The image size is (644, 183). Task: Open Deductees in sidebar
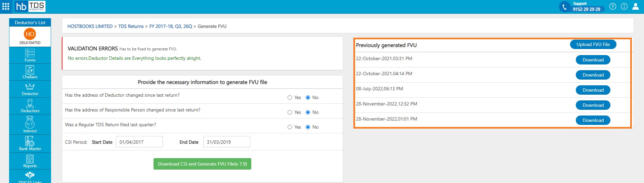coord(30,106)
